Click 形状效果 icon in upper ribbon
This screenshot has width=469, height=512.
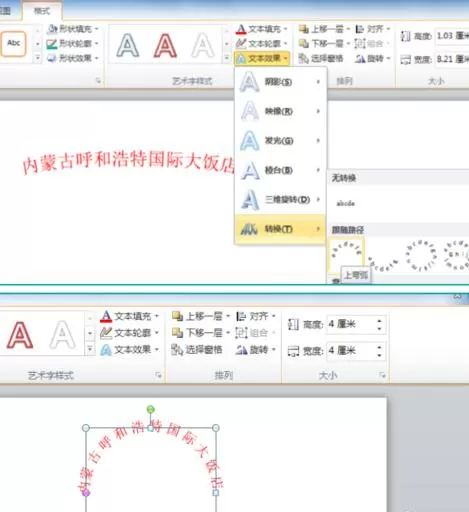click(x=52, y=58)
